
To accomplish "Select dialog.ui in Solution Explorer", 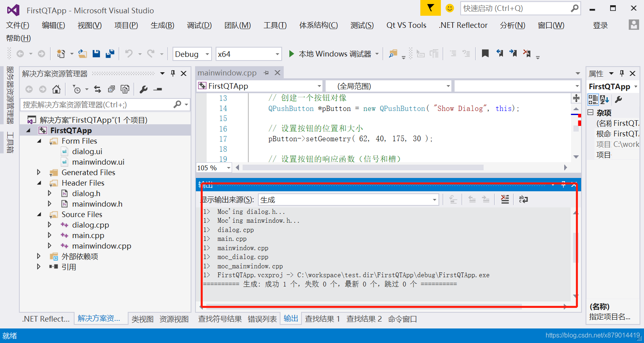I will (87, 151).
